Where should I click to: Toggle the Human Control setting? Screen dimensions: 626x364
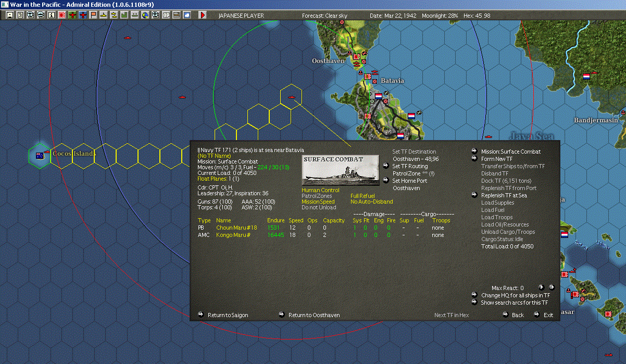[320, 190]
